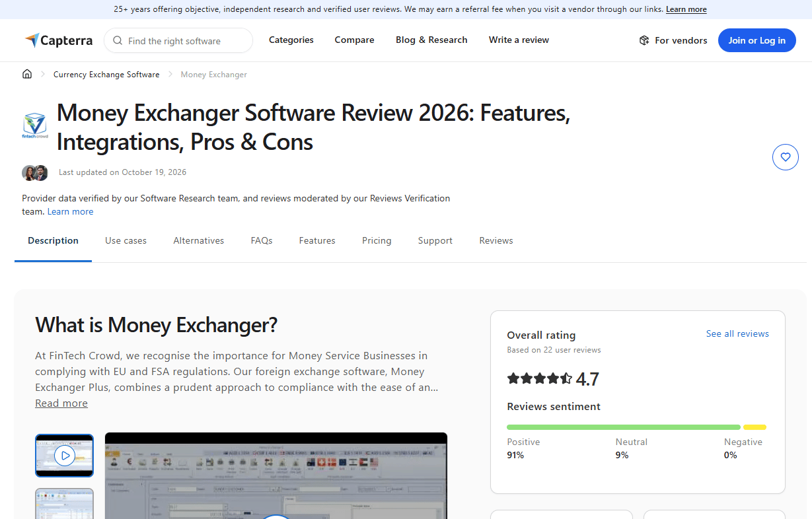Expand description with Read more
Screen dimensions: 812x519
61,403
